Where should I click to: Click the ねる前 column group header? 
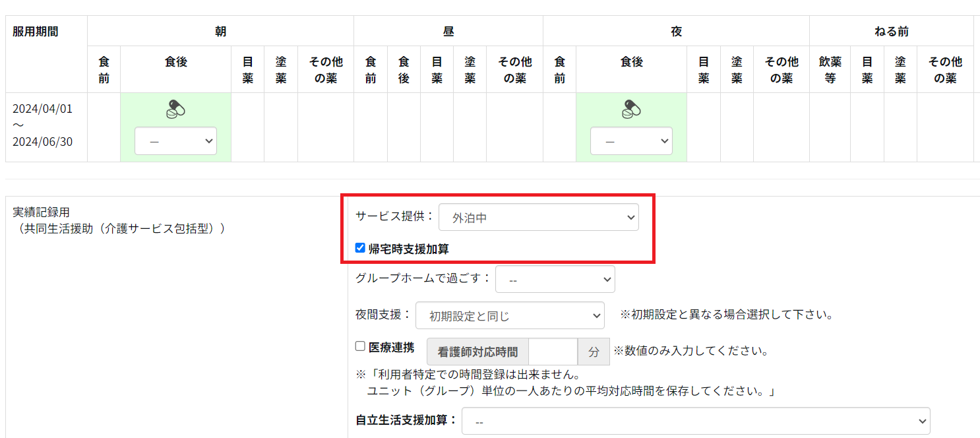pyautogui.click(x=891, y=32)
